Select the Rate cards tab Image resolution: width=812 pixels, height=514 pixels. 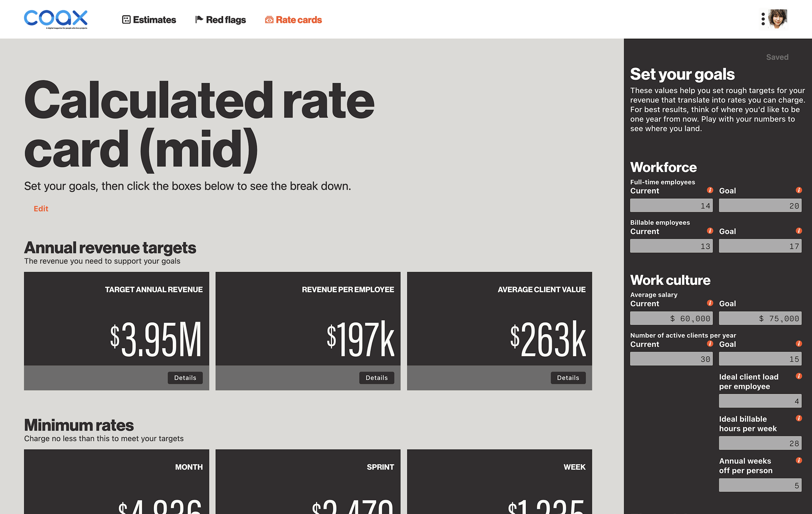pyautogui.click(x=293, y=20)
